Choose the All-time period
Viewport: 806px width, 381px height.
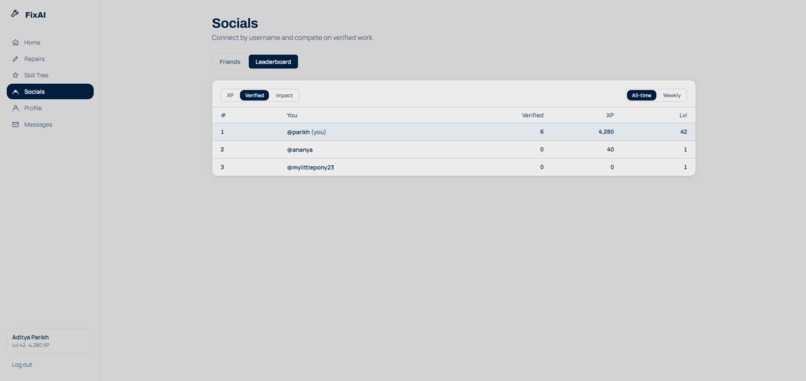[x=642, y=96]
